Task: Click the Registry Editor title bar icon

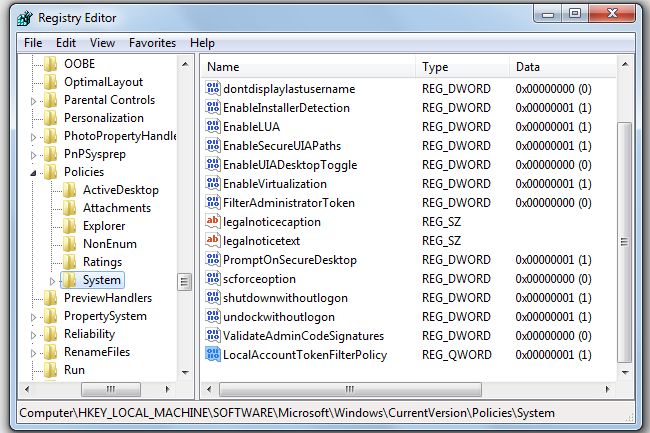Action: (25, 18)
